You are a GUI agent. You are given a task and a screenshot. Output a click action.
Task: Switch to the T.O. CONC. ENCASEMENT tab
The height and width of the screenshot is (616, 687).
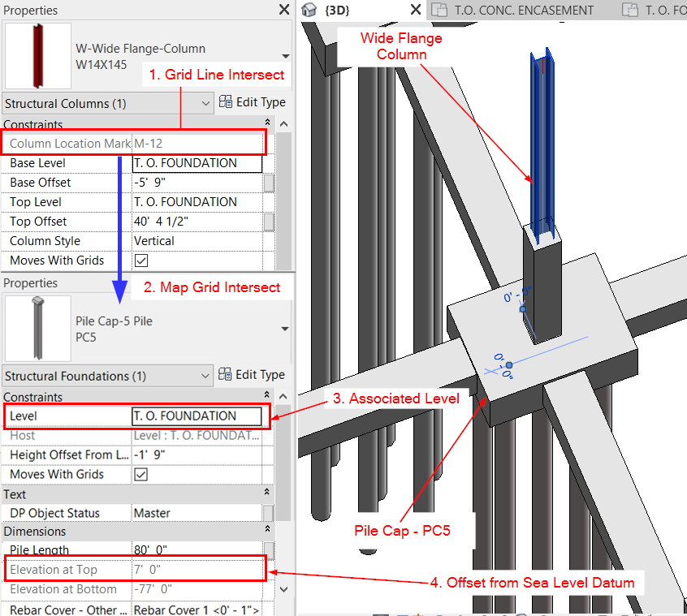524,11
